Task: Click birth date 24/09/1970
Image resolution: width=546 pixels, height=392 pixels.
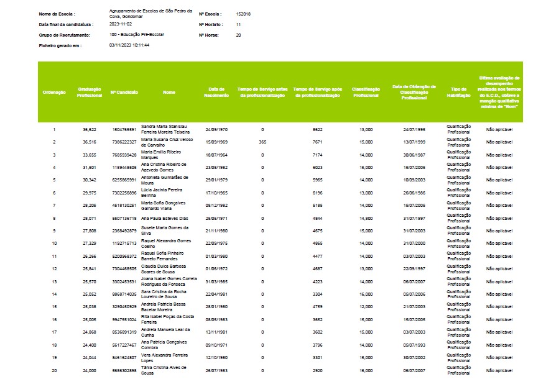Action: point(217,129)
